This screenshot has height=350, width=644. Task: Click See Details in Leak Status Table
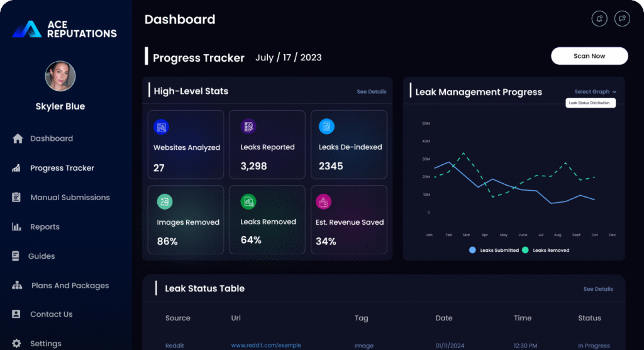pyautogui.click(x=598, y=289)
